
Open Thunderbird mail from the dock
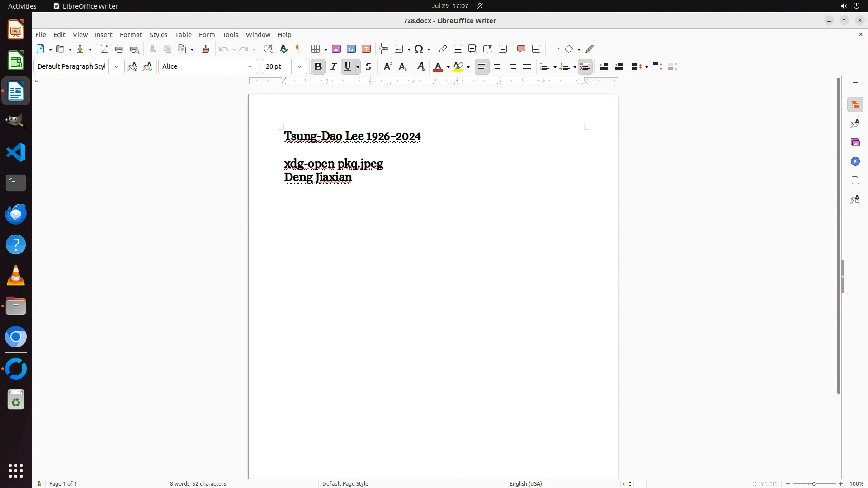pos(16,214)
